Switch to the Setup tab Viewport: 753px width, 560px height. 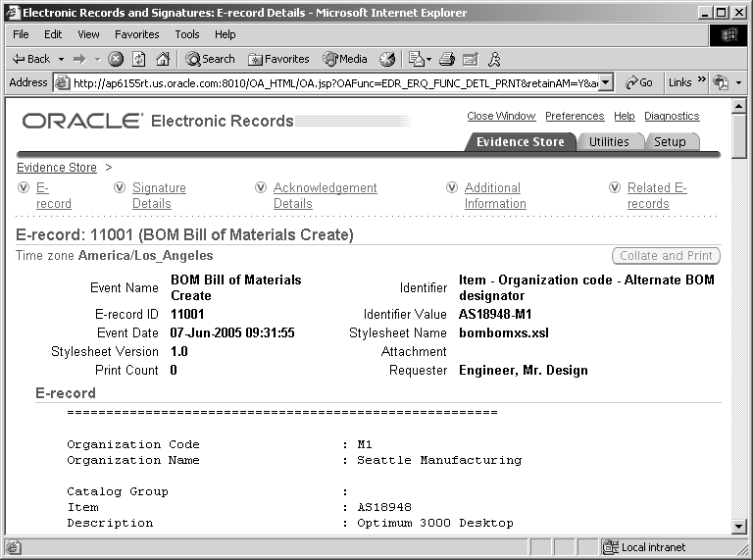click(x=670, y=141)
